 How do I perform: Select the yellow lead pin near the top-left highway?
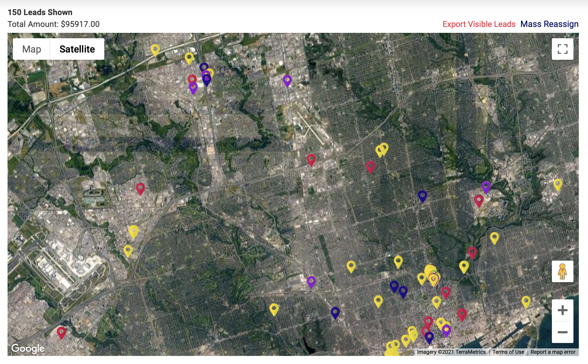[155, 50]
